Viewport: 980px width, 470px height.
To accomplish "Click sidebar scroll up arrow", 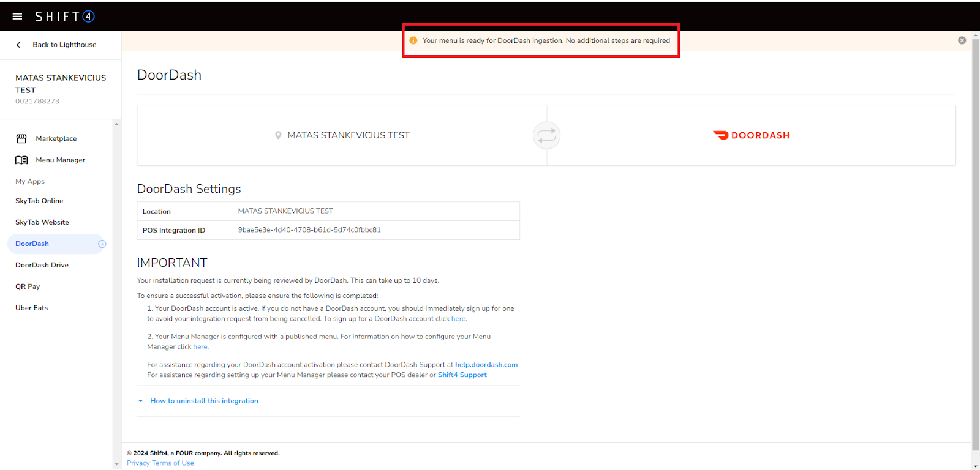I will coord(116,124).
